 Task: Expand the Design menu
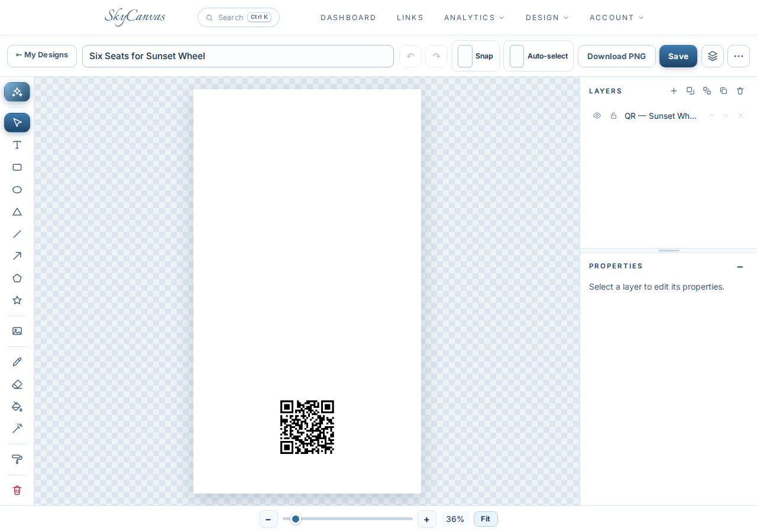(547, 18)
